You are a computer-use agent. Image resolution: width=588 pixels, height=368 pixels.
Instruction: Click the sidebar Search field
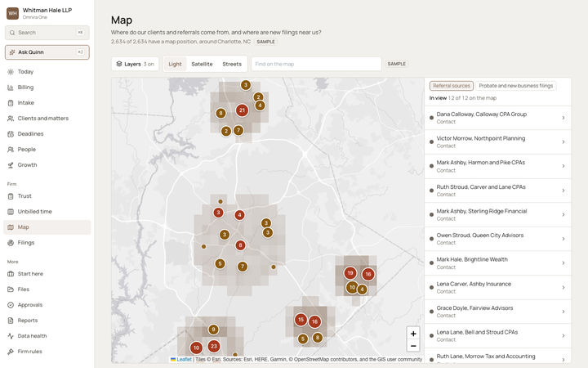coord(47,33)
